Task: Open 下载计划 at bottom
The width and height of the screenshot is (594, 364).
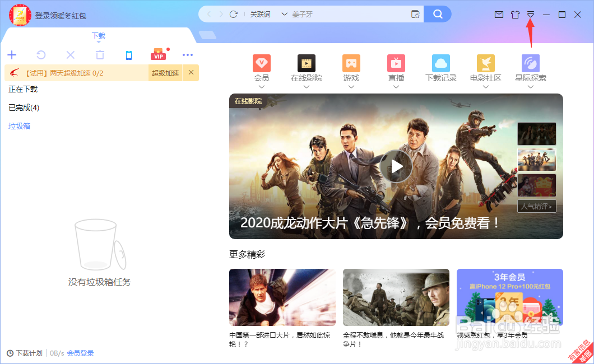Action: coord(25,353)
